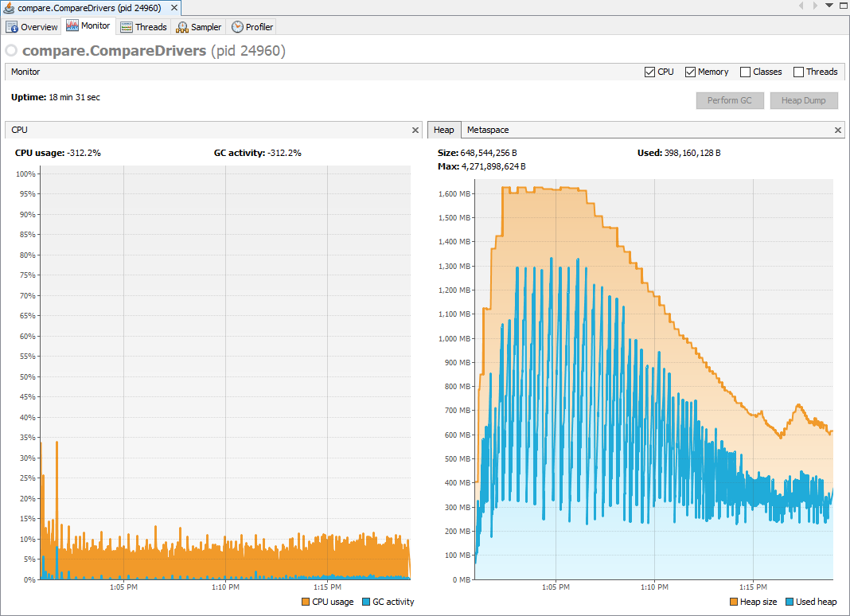
Task: Uncheck the CPU monitor checkbox
Action: pos(649,72)
